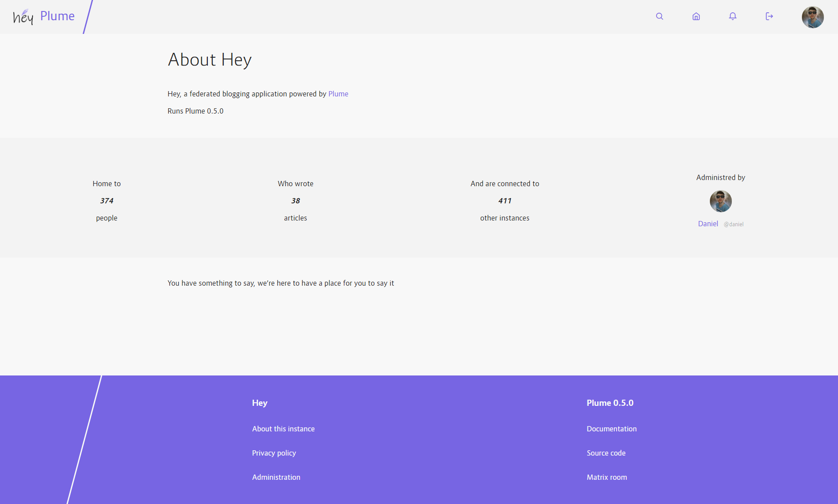This screenshot has height=504, width=838.
Task: Click the @daniel handle text
Action: pyautogui.click(x=733, y=224)
